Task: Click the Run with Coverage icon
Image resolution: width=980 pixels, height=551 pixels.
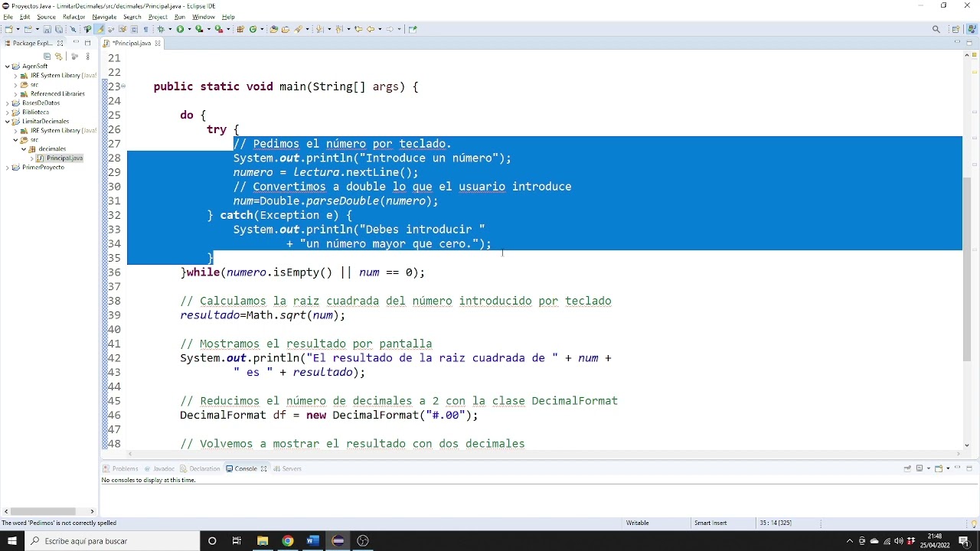Action: (199, 29)
